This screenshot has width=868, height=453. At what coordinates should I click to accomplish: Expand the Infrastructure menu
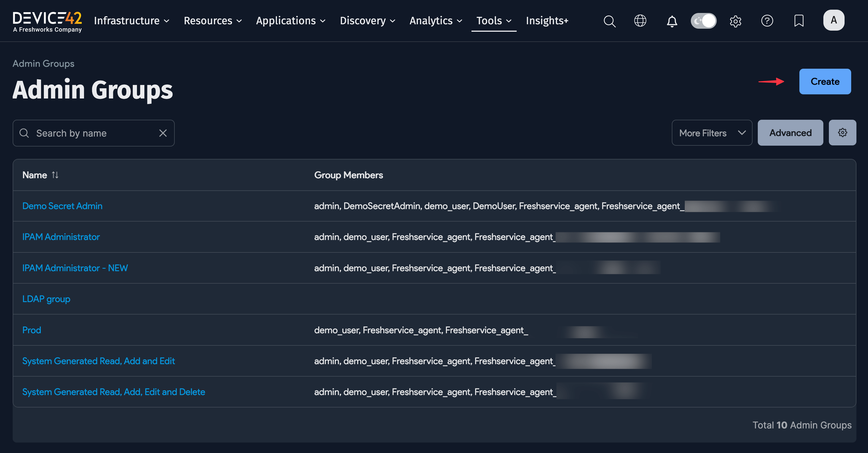pos(131,21)
